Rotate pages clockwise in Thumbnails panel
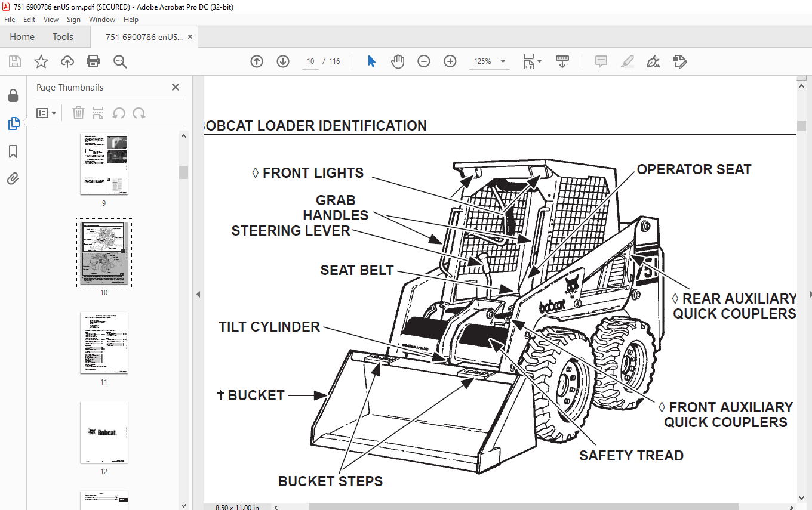This screenshot has height=510, width=812. click(x=139, y=113)
